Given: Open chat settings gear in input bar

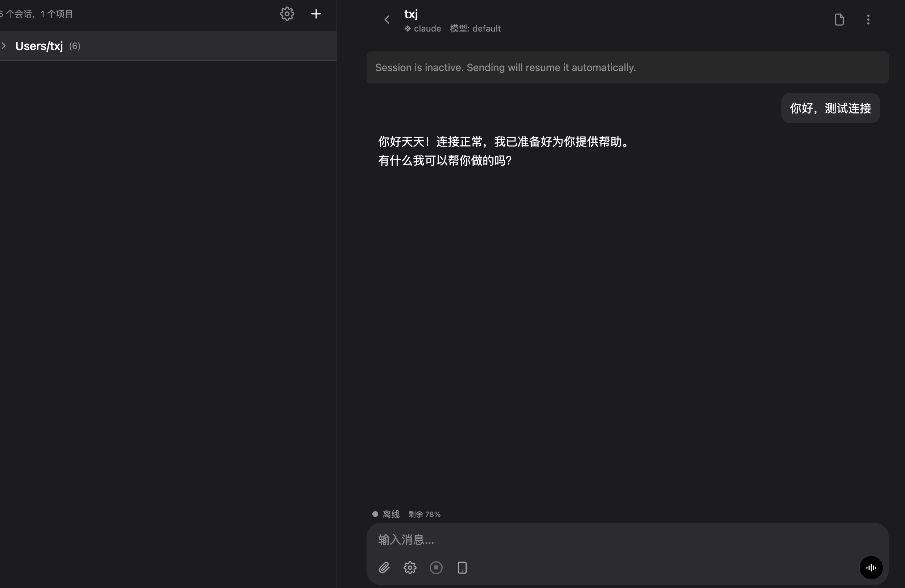Looking at the screenshot, I should 410,568.
